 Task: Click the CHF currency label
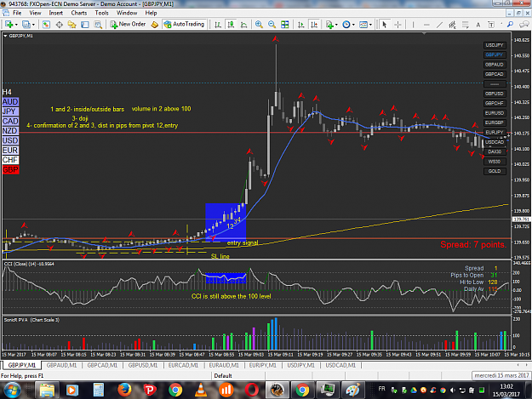(x=10, y=160)
